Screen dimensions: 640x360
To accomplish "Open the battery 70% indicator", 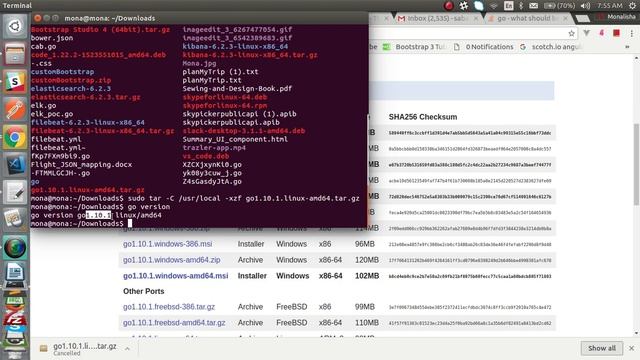I will 559,5.
